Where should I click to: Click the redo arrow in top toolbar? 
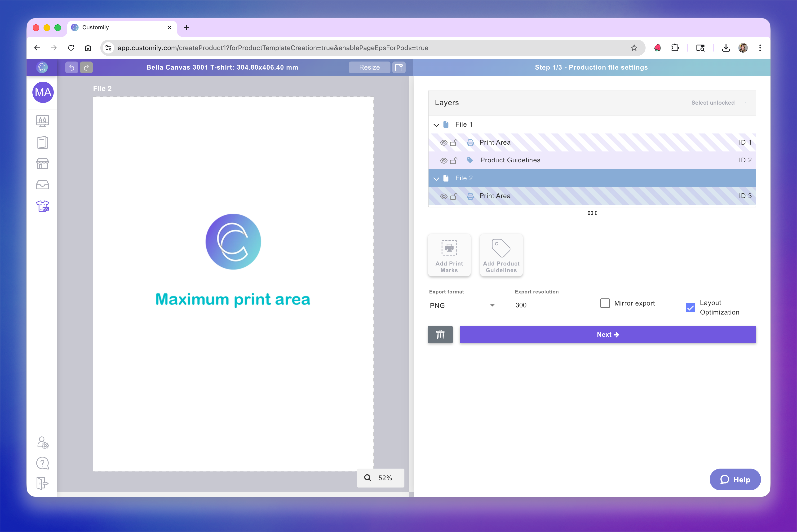[x=87, y=67]
